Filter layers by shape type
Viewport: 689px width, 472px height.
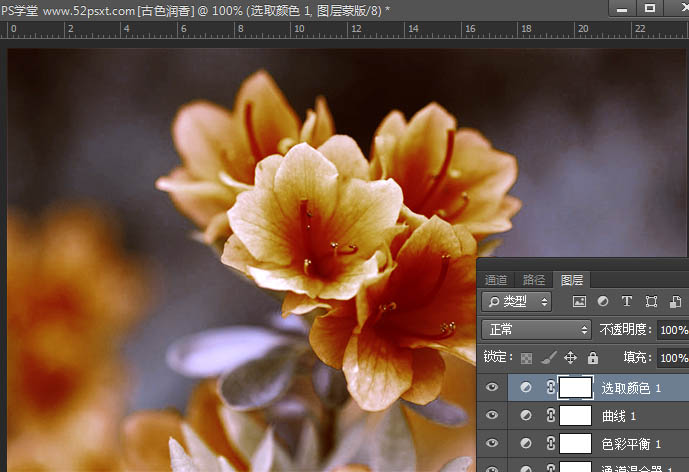tap(651, 301)
